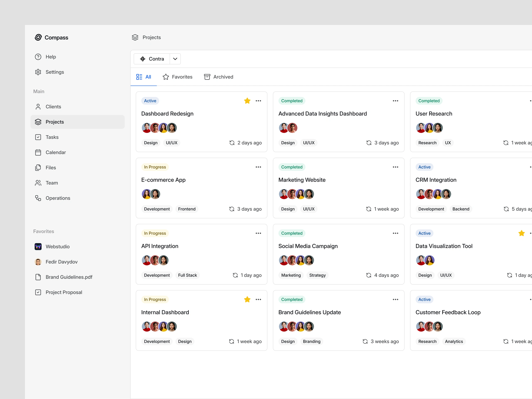Toggle star on Data Visualization Tool
The image size is (532, 399).
pos(521,233)
